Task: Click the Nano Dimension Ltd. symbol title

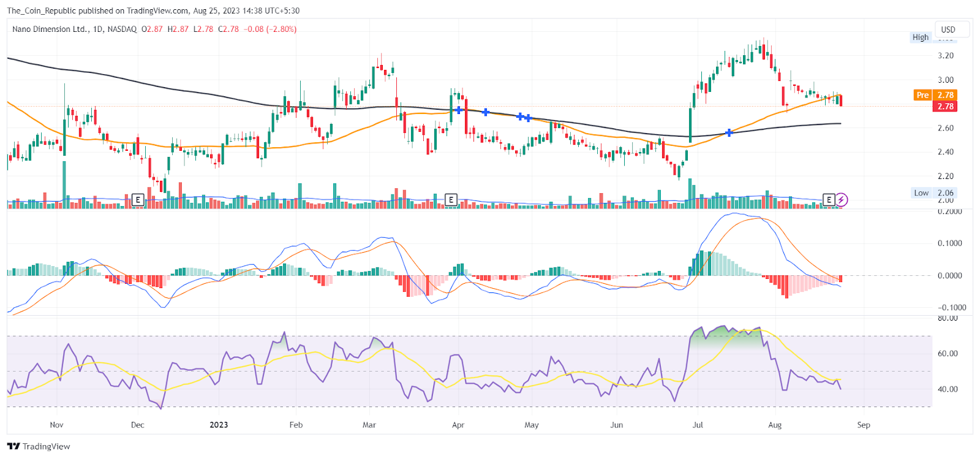Action: 50,29
